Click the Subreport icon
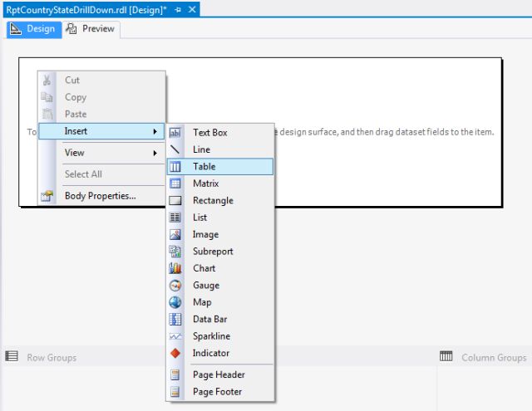This screenshot has width=532, height=411. [175, 251]
